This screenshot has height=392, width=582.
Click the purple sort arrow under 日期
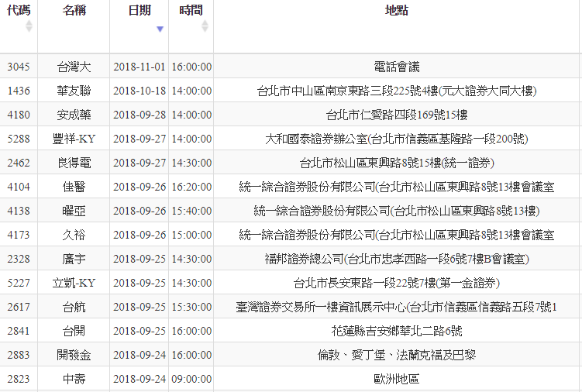point(160,29)
